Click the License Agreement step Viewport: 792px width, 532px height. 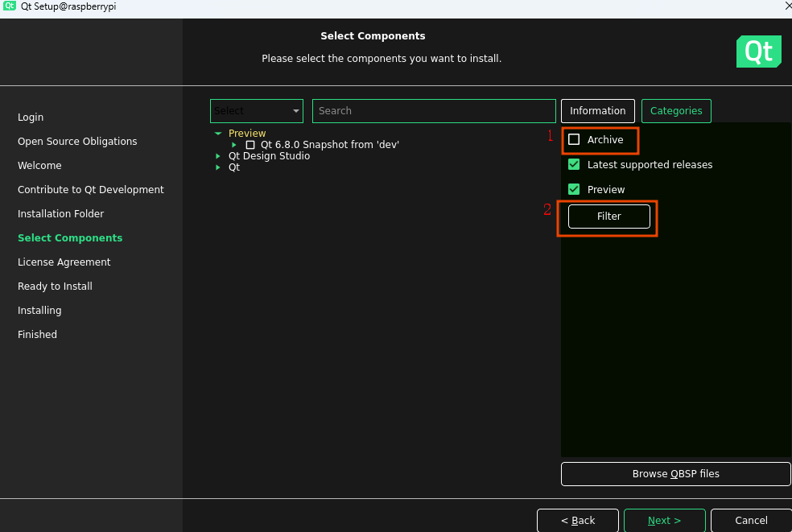(x=64, y=262)
